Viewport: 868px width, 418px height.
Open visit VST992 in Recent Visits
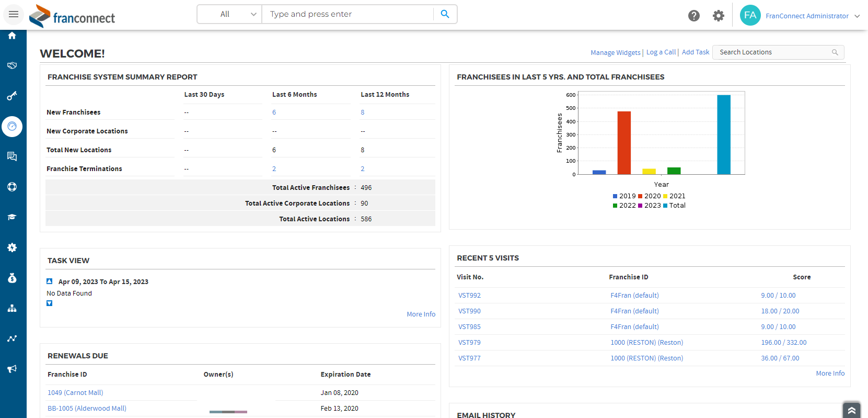tap(469, 296)
